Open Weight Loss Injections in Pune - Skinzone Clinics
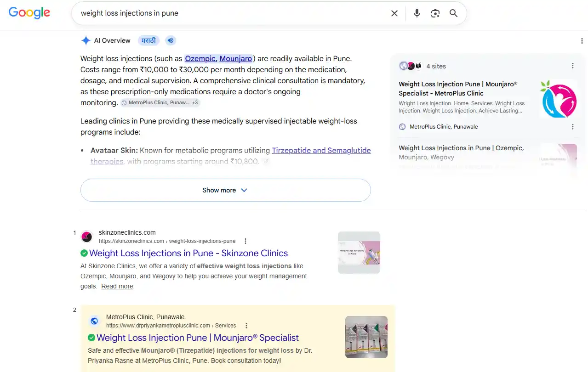 [188, 253]
